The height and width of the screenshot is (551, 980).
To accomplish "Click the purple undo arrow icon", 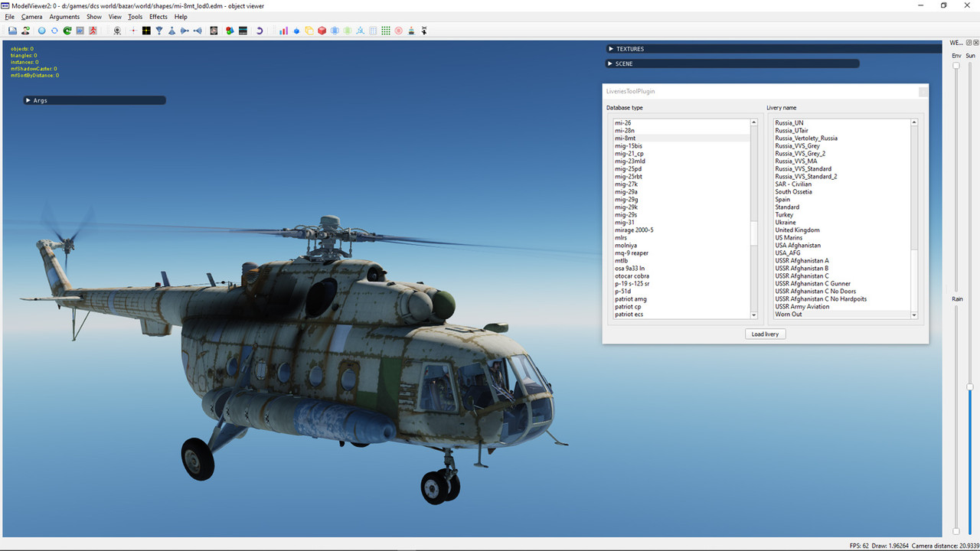I will [x=260, y=31].
